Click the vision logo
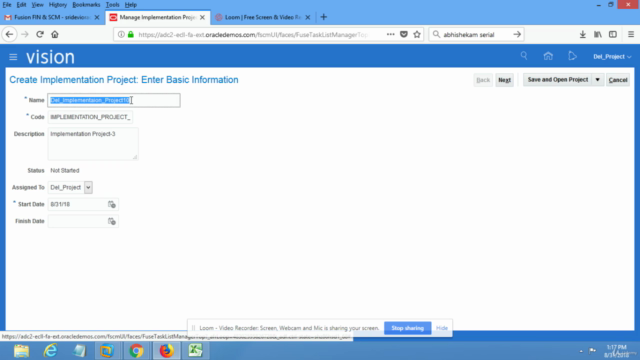 pos(50,57)
